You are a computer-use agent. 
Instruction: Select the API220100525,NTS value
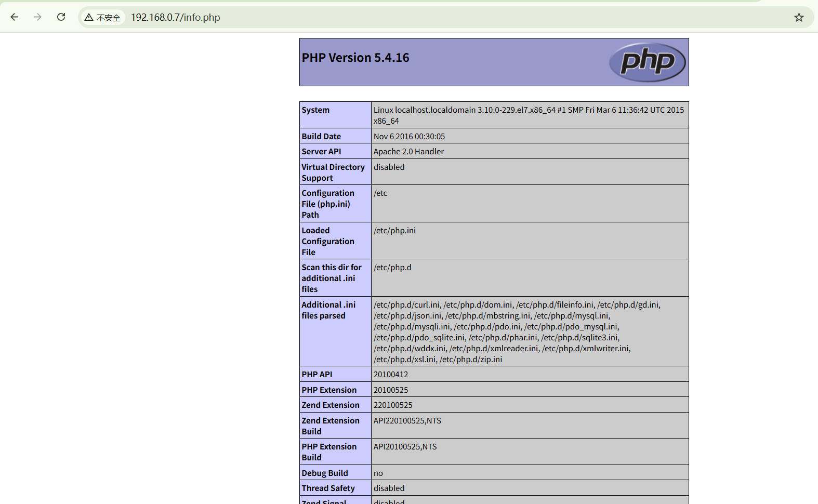tap(407, 420)
